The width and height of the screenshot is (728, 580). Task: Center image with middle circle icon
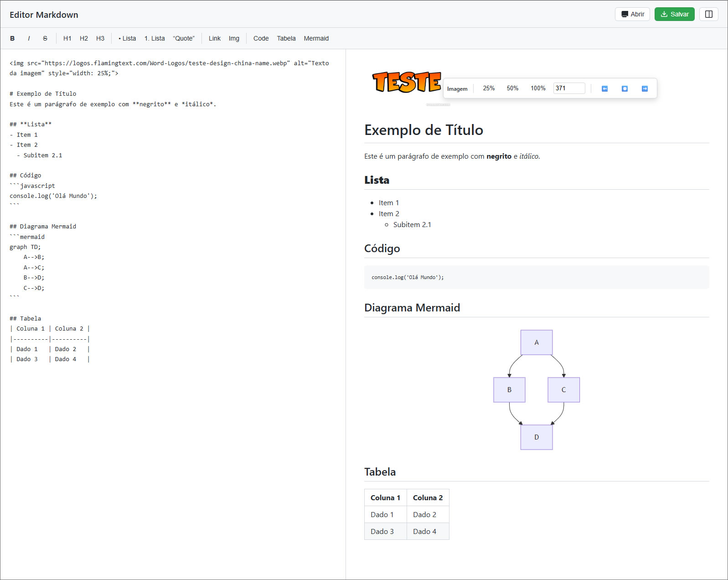click(x=625, y=88)
